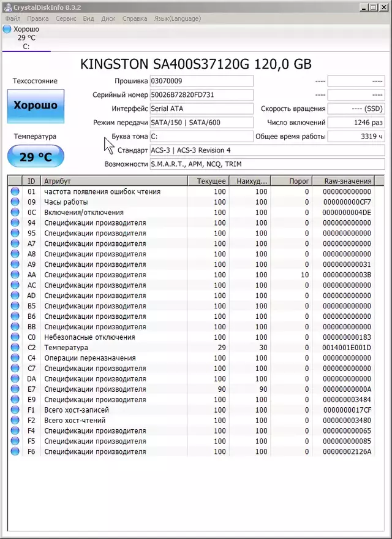
Task: Click the blue status icon for attribute 94
Action: click(x=15, y=223)
